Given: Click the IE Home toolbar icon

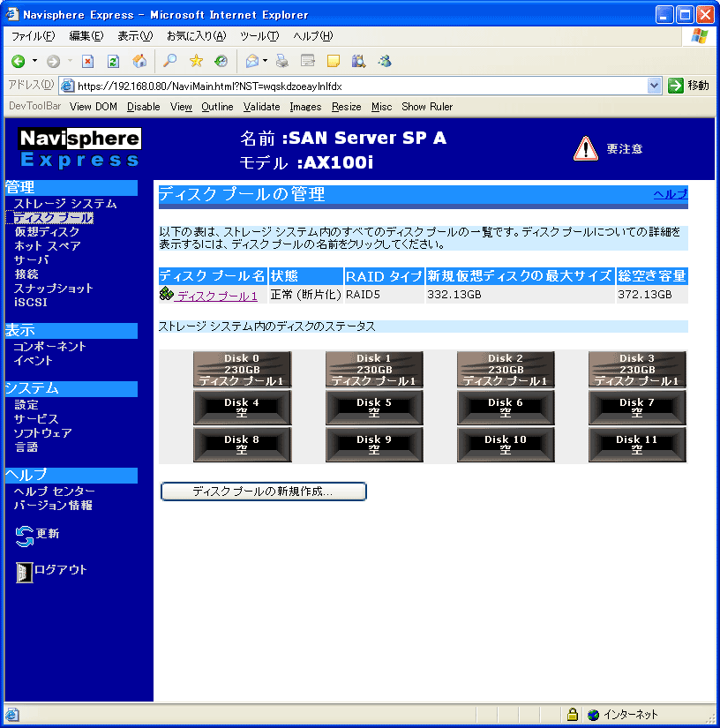Looking at the screenshot, I should (139, 61).
